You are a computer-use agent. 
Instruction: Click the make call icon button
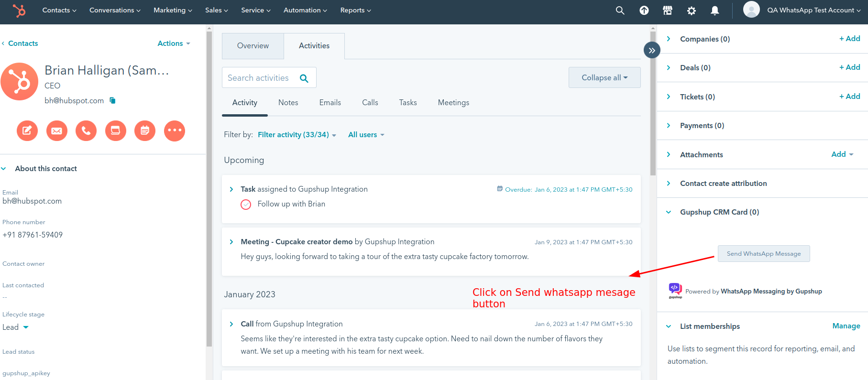[x=86, y=130]
